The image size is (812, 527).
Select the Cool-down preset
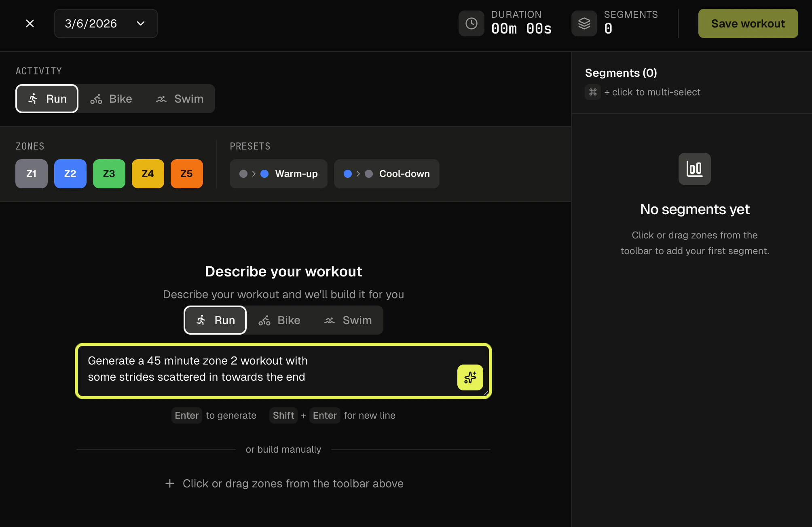(x=386, y=174)
